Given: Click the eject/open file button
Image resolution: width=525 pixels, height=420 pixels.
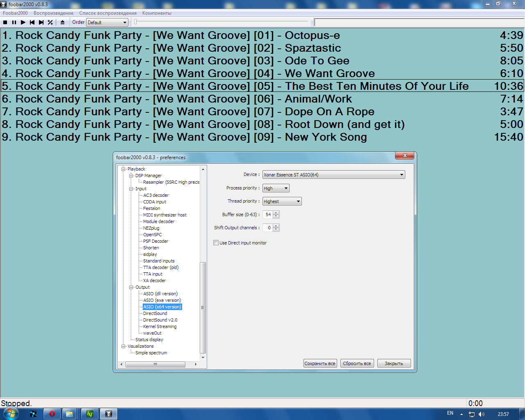Looking at the screenshot, I should (x=62, y=23).
